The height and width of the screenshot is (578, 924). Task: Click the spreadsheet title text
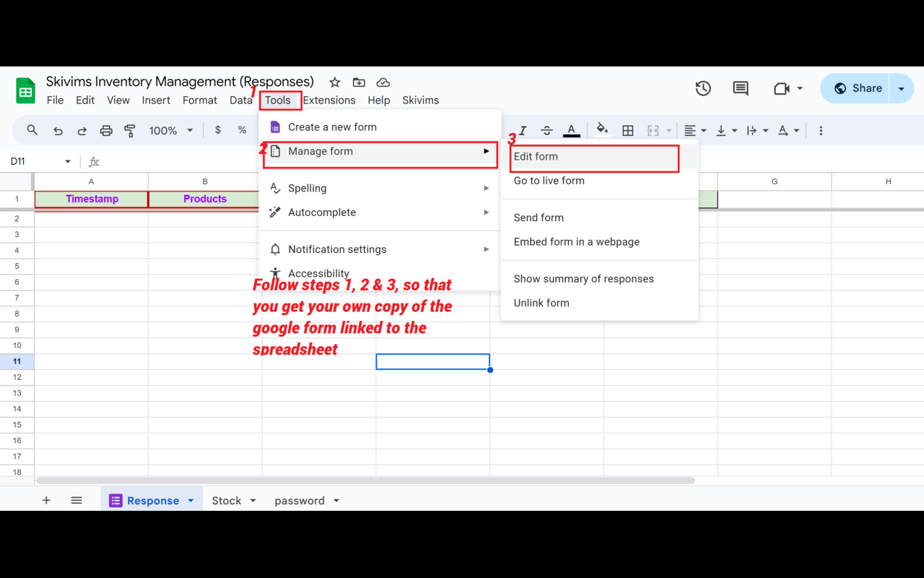point(180,82)
